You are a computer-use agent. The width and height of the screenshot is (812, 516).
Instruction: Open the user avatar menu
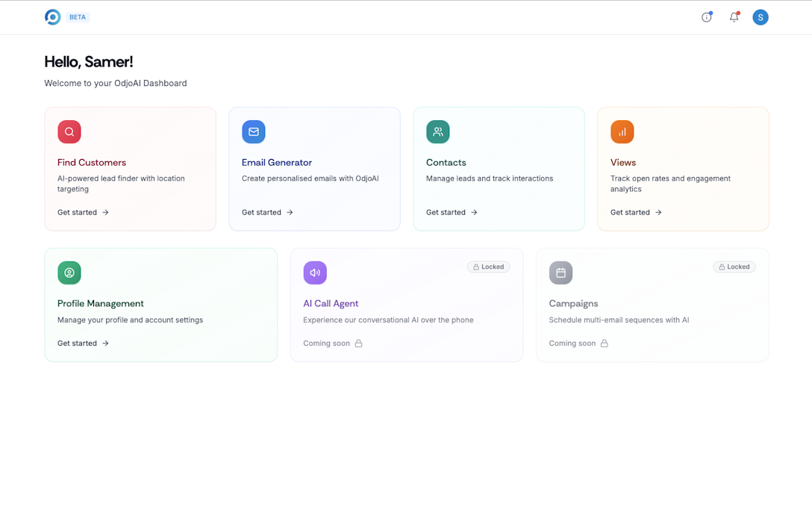pyautogui.click(x=760, y=17)
